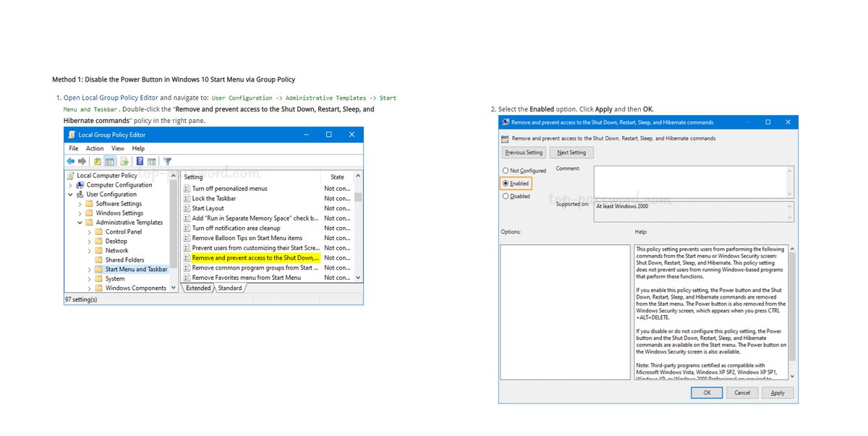
Task: Toggle the Show/Hide Action Pane icon
Action: tap(152, 161)
